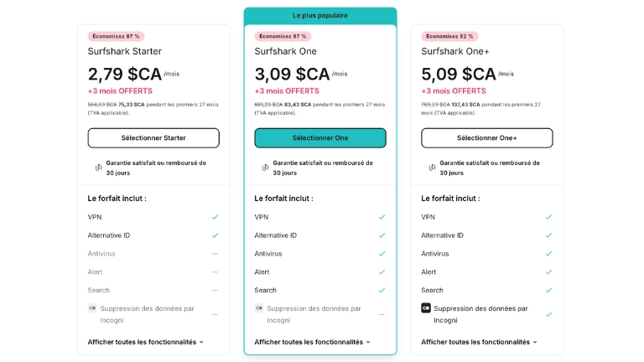This screenshot has width=644, height=362.
Task: Expand all features for Starter plan
Action: [x=146, y=342]
